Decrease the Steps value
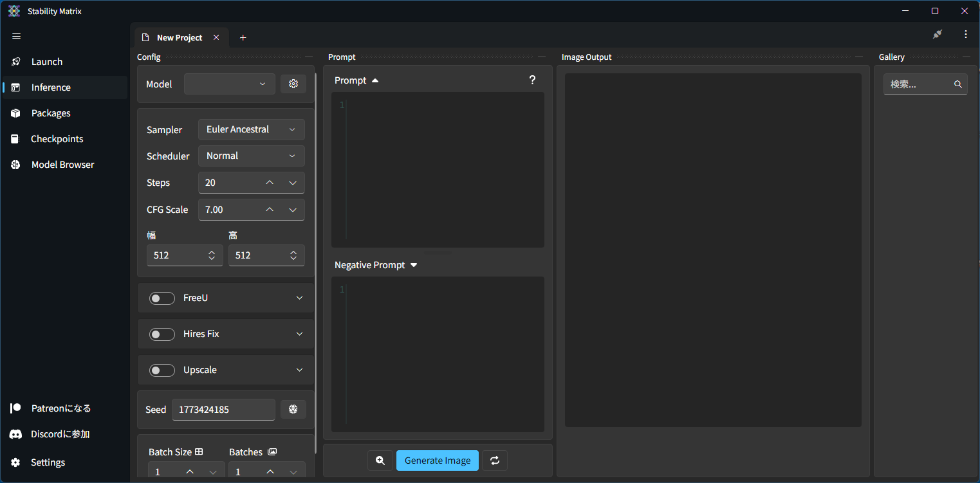The height and width of the screenshot is (483, 980). pos(293,183)
